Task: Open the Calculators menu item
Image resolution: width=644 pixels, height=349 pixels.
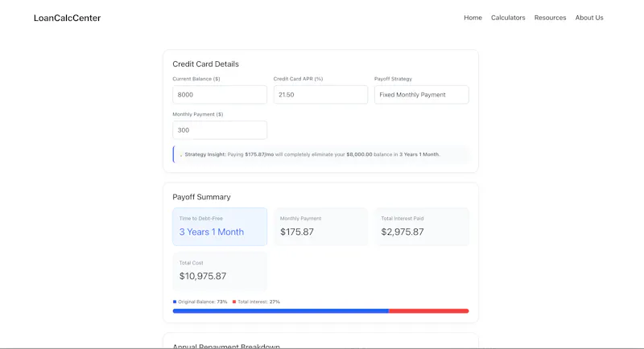Action: (508, 18)
